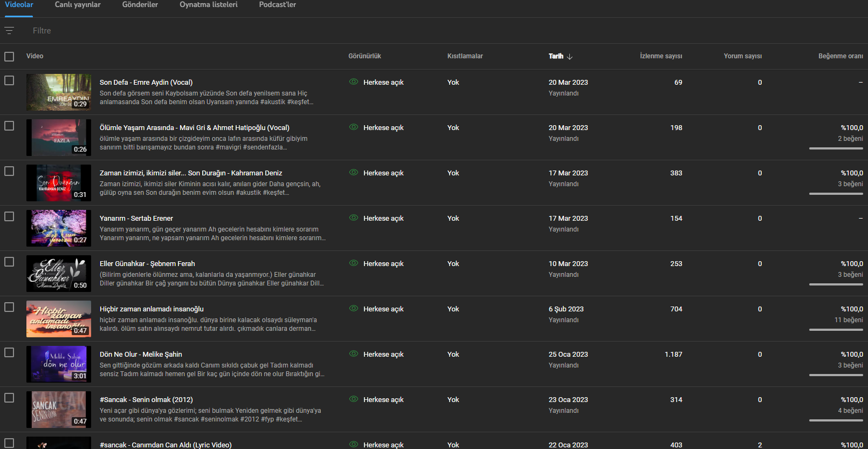Open the Yanarım video thumbnail

(59, 228)
